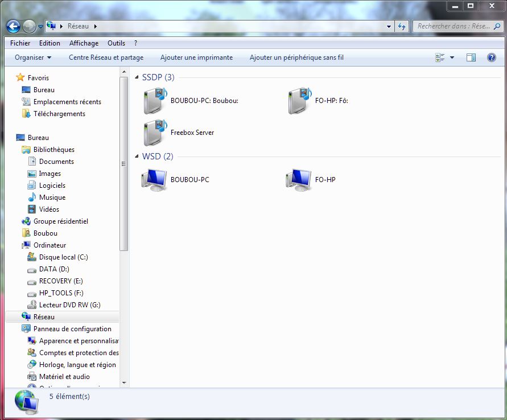Open the RECOVERY (E:) drive
Image resolution: width=507 pixels, height=420 pixels.
pyautogui.click(x=55, y=281)
